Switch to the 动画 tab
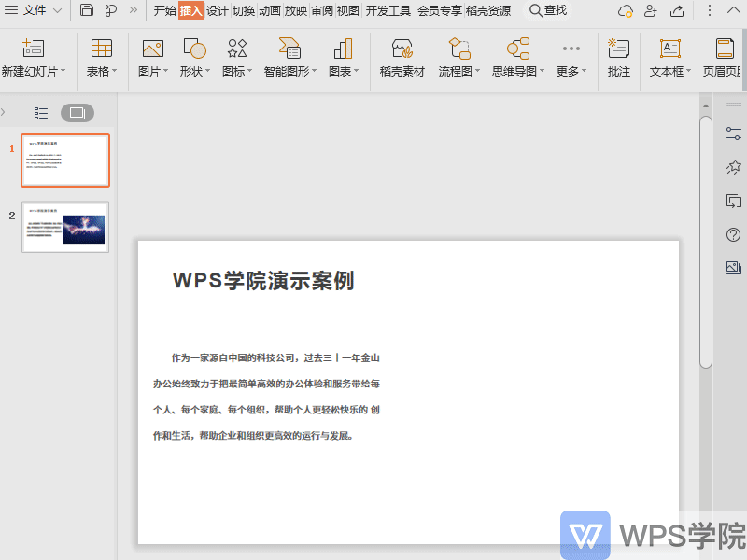747x560 pixels. (270, 10)
